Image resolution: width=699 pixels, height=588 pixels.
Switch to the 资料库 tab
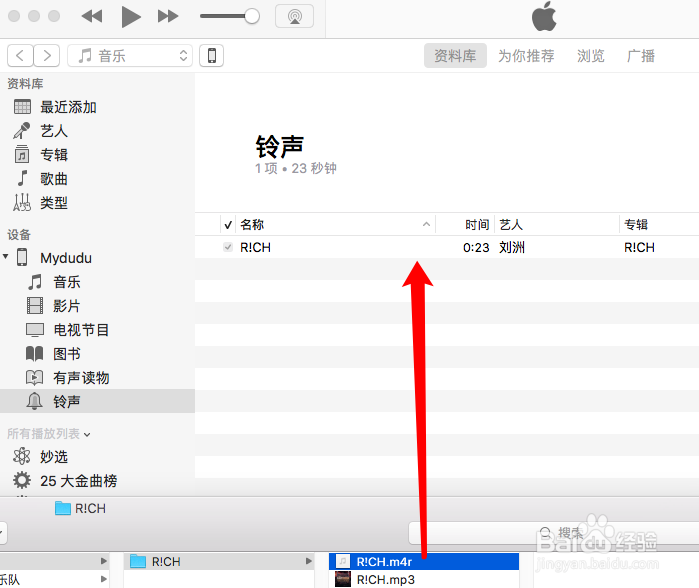[x=455, y=56]
